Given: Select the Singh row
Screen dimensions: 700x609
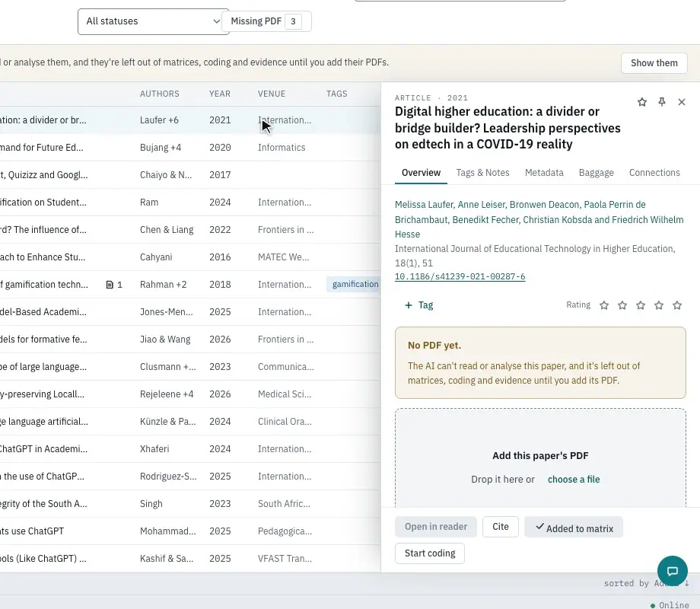Looking at the screenshot, I should 190,503.
